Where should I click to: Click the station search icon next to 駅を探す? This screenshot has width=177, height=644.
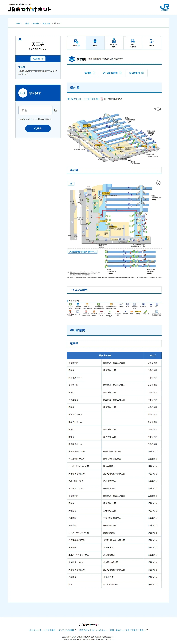pyautogui.click(x=23, y=93)
